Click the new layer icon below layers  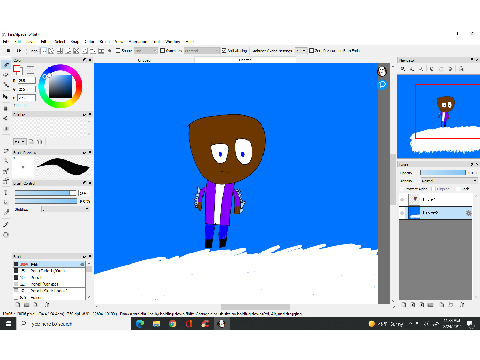(404, 305)
